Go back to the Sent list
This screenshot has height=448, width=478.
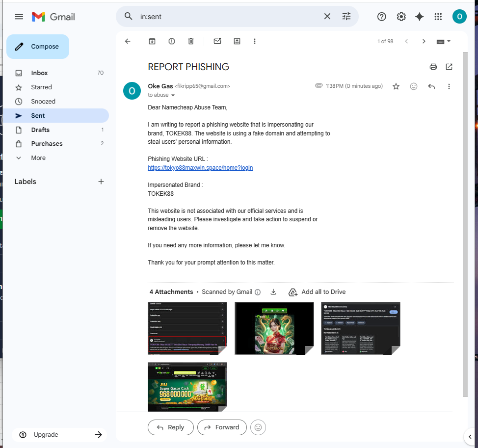[128, 41]
